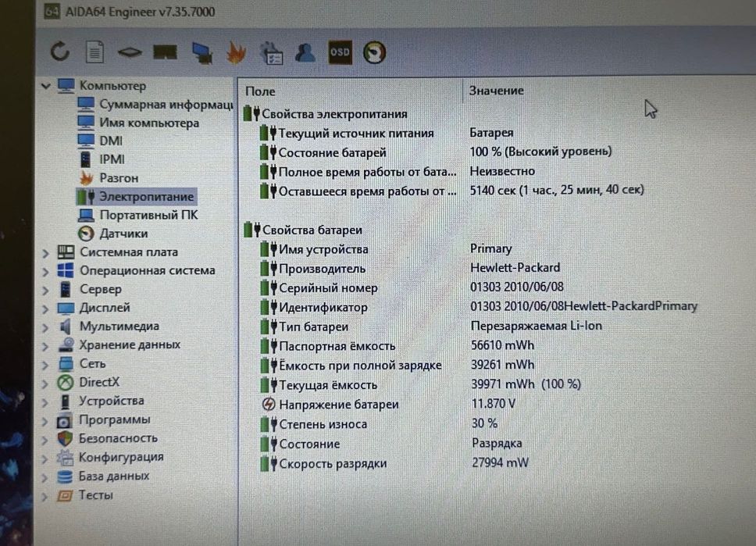Screen dimensions: 756x546
Task: Open Портативный ПК tree entry
Action: coord(138,215)
